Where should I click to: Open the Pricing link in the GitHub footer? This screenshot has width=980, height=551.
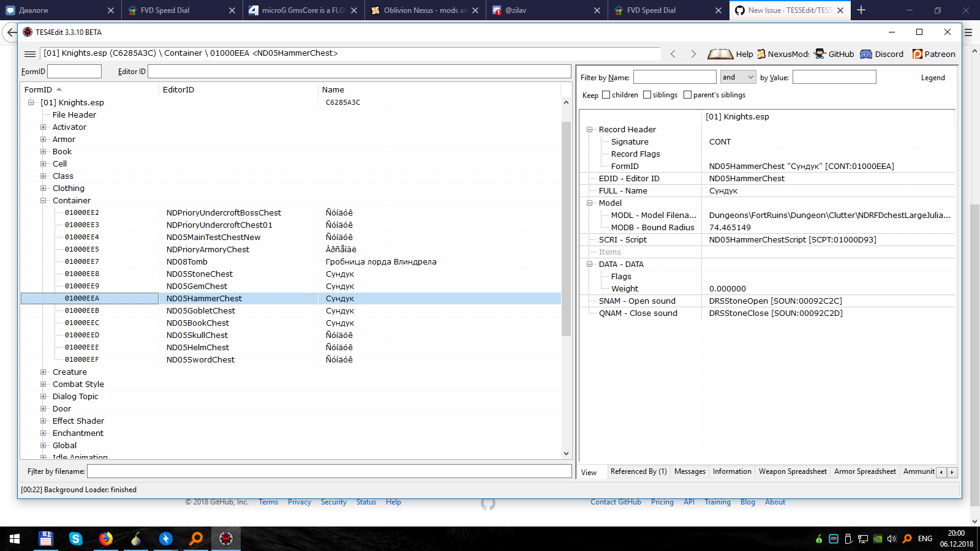[x=662, y=502]
